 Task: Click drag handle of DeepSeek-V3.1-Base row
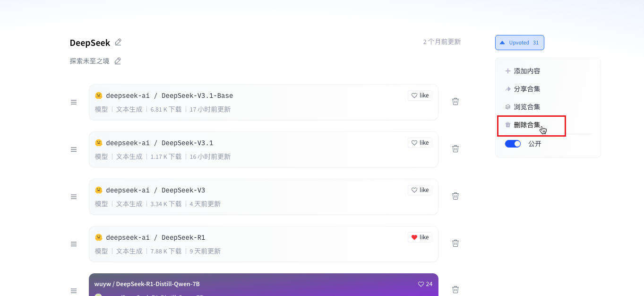pyautogui.click(x=74, y=102)
